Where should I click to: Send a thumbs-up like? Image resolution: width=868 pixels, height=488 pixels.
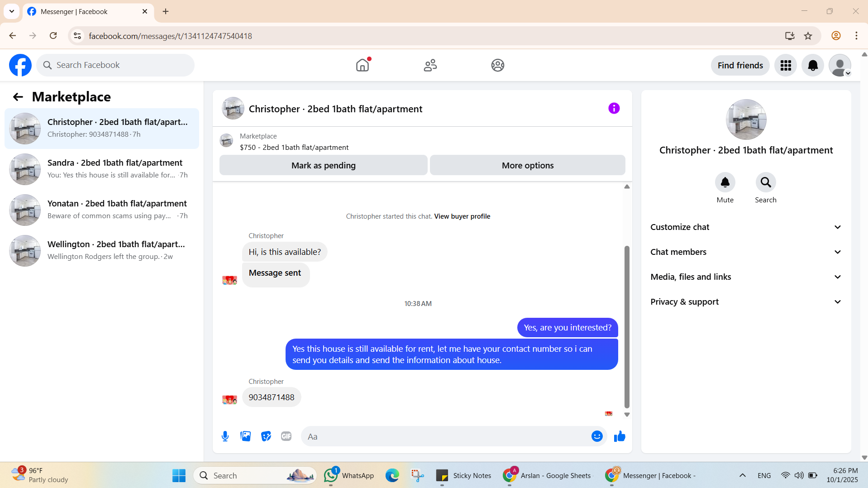tap(620, 436)
